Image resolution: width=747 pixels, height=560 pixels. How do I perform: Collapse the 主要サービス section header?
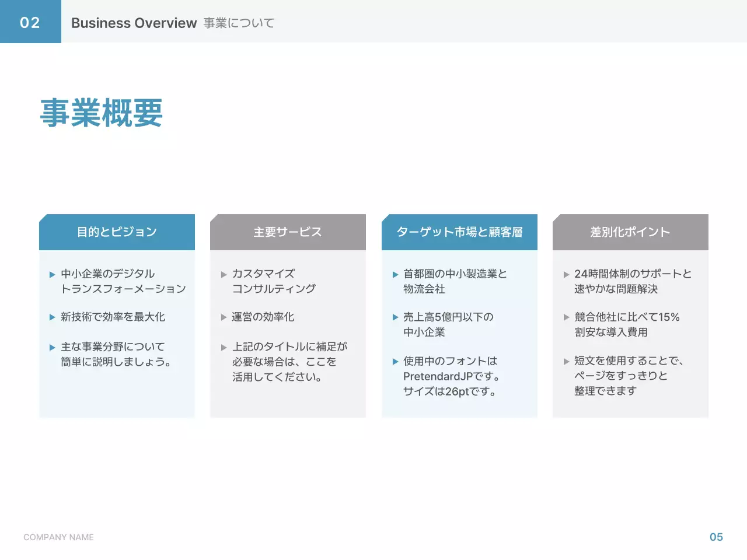[288, 232]
